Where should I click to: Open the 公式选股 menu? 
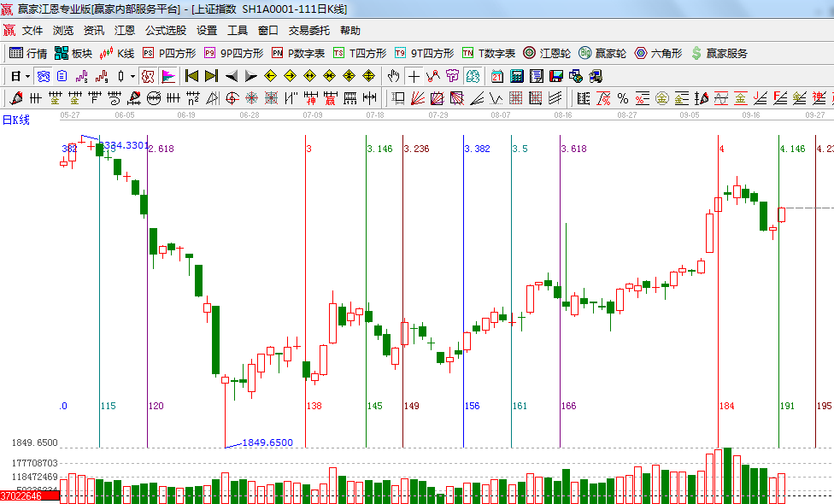[x=165, y=30]
